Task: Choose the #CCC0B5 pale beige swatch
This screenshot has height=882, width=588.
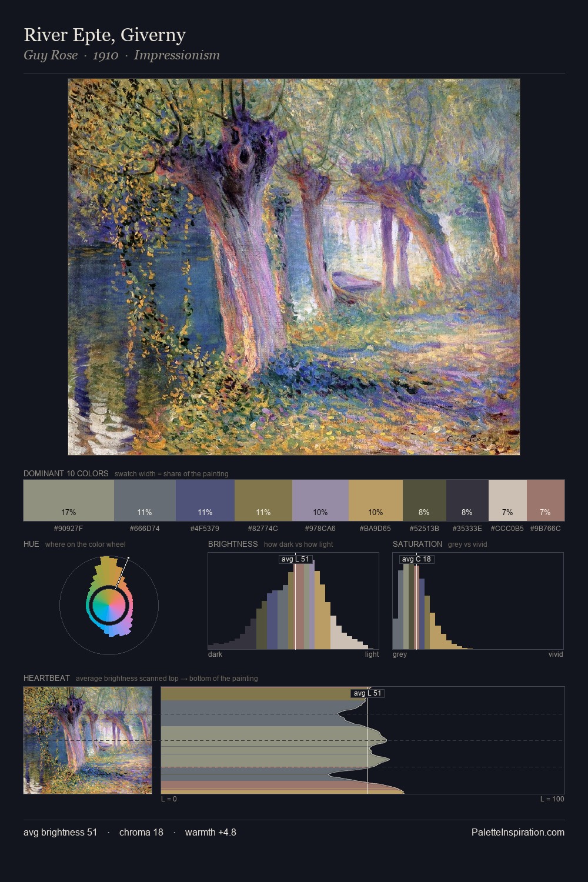Action: point(507,500)
